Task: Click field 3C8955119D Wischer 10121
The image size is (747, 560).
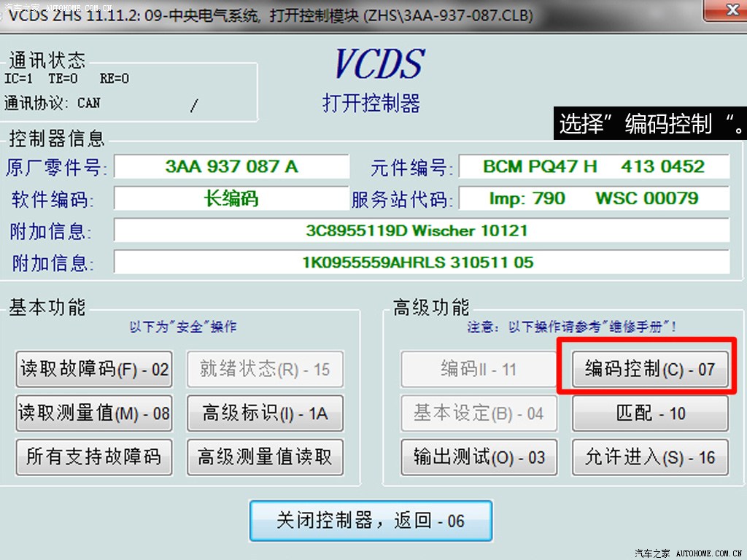Action: click(x=422, y=230)
